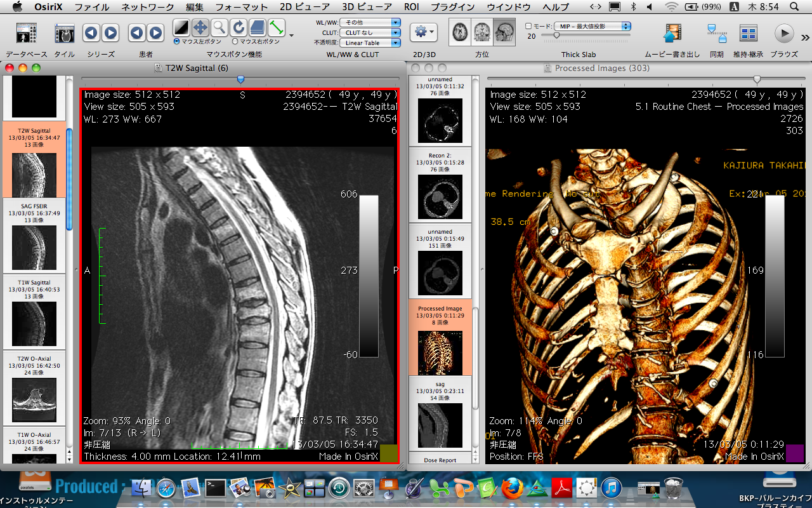Go to next patient (患者) arrow

156,32
